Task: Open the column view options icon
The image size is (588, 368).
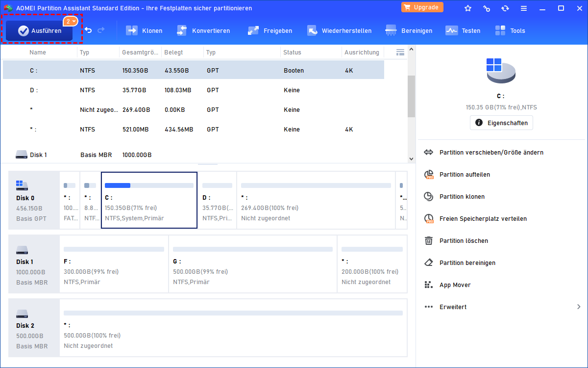Action: (x=400, y=52)
